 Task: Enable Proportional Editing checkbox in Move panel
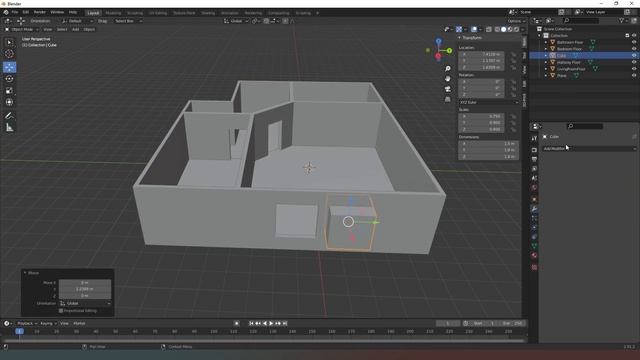61,311
